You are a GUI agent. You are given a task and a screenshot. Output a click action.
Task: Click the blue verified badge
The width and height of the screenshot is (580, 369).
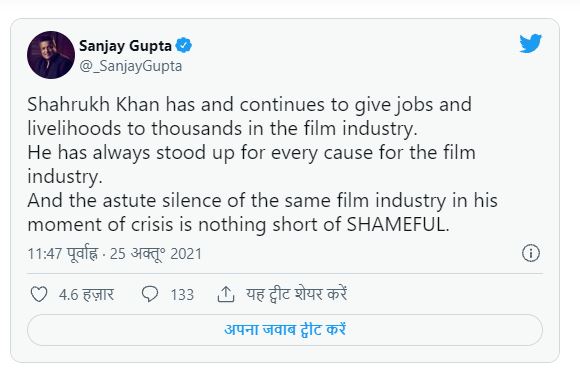coord(183,45)
